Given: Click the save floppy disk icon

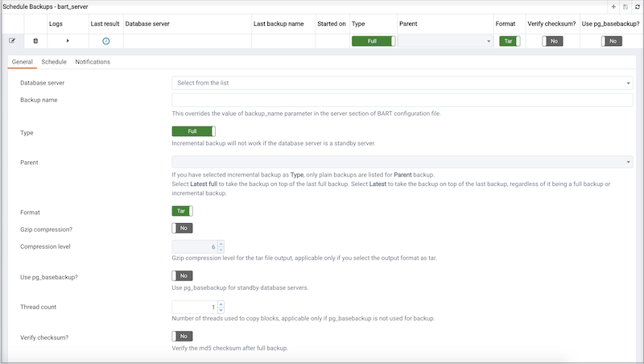Looking at the screenshot, I should click(x=625, y=6).
